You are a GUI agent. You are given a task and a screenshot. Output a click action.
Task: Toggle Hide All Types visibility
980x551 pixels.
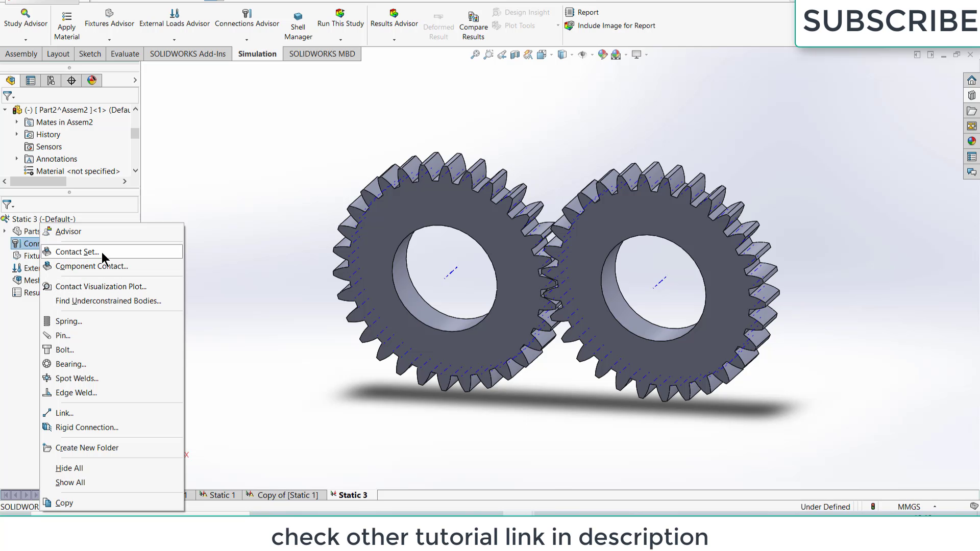pos(582,55)
